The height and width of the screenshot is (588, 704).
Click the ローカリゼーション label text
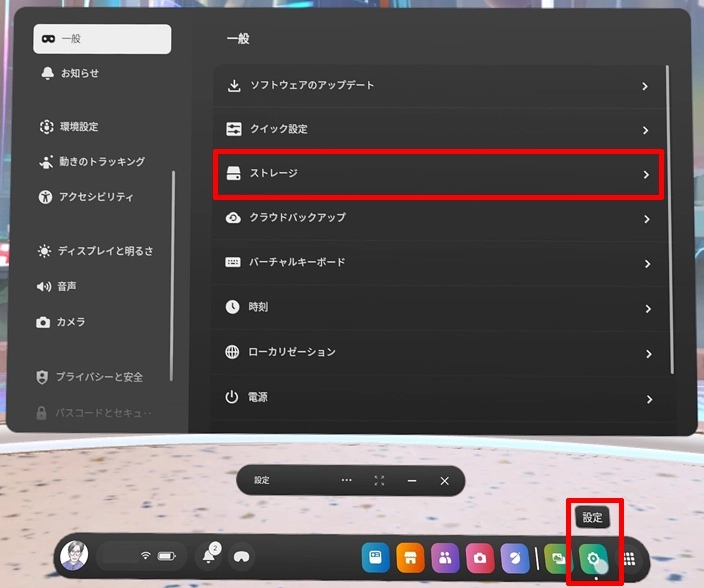(x=292, y=352)
